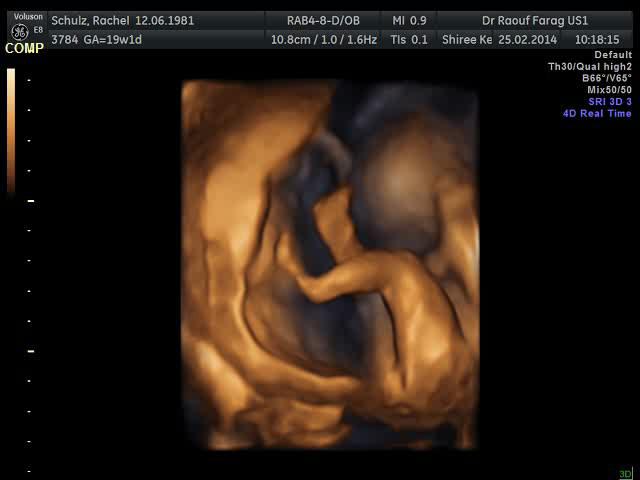Click the patient name Schulz, Rachel
Image resolution: width=640 pixels, height=480 pixels.
[x=89, y=21]
